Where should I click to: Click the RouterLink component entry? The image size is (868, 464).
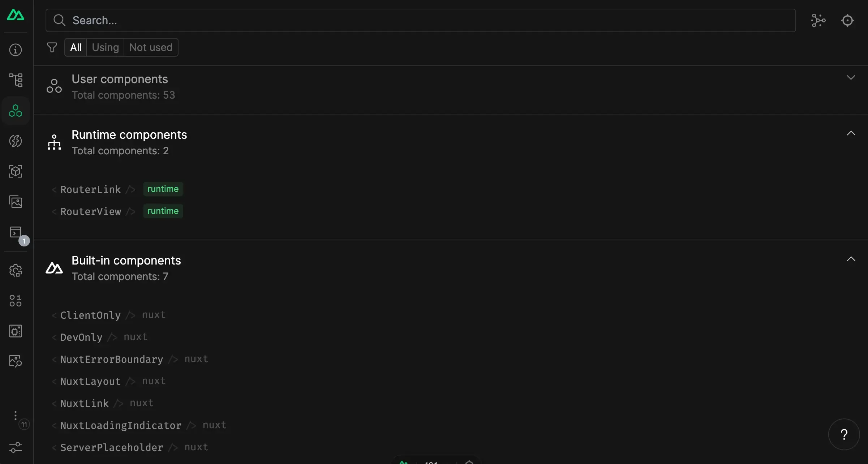pyautogui.click(x=91, y=189)
